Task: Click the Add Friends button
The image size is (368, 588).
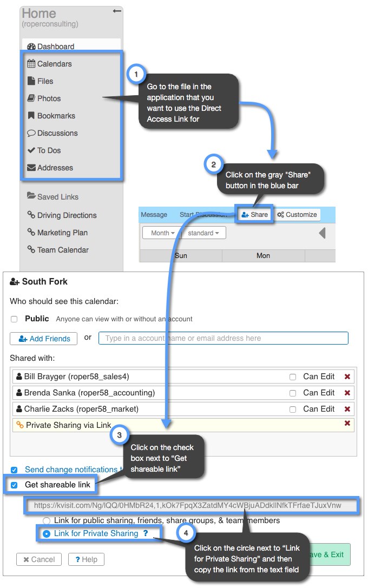Action: pyautogui.click(x=43, y=338)
